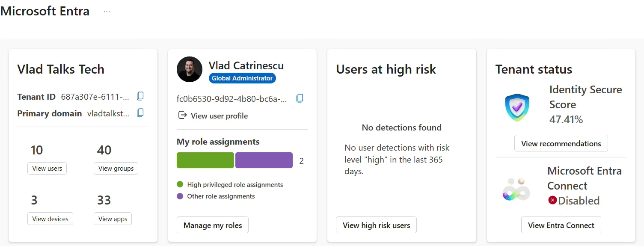The width and height of the screenshot is (644, 246).
Task: Click the Disabled status text
Action: (x=579, y=200)
